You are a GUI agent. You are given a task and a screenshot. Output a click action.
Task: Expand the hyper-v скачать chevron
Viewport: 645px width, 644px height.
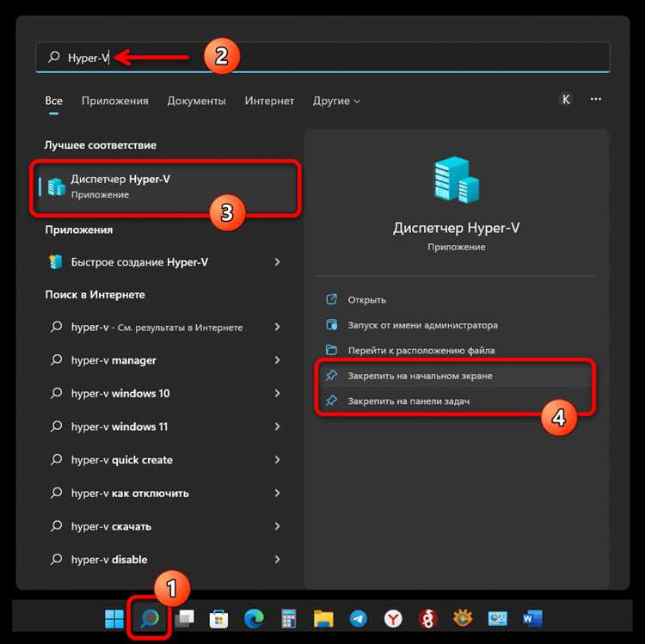click(x=277, y=526)
